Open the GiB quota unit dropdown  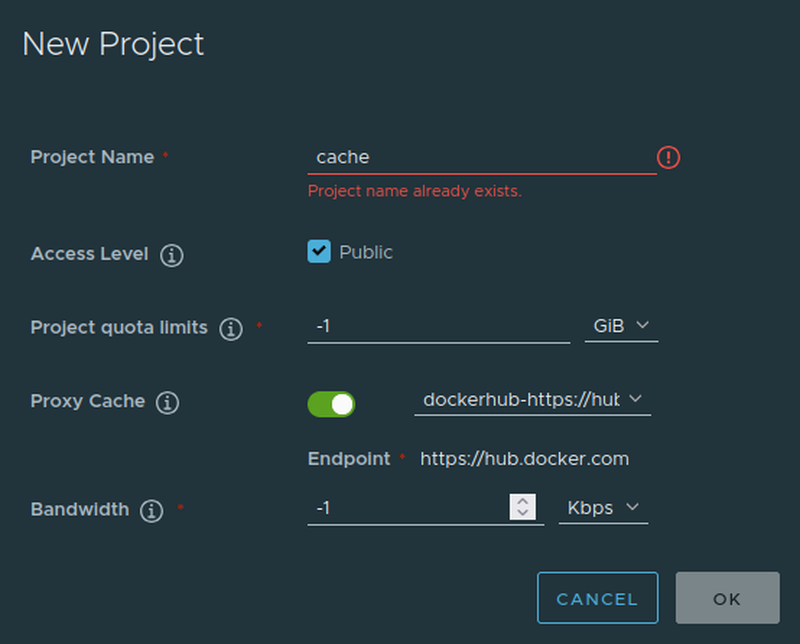coord(620,326)
